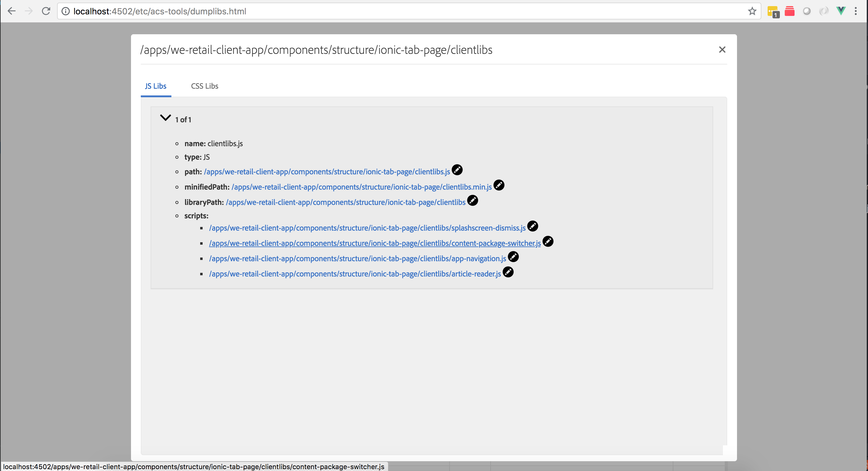The height and width of the screenshot is (471, 868).
Task: Close the clientlibs dialog with the X
Action: point(722,50)
